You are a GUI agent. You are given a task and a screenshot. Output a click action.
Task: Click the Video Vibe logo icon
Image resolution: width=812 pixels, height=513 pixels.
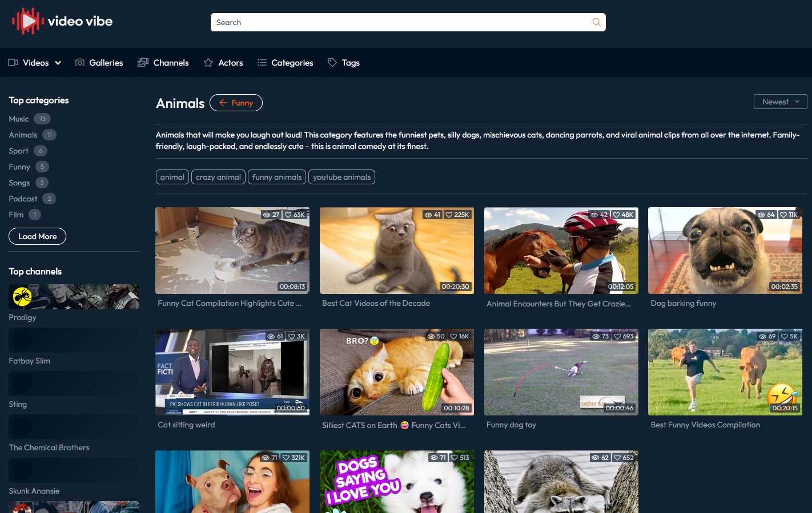(x=27, y=22)
